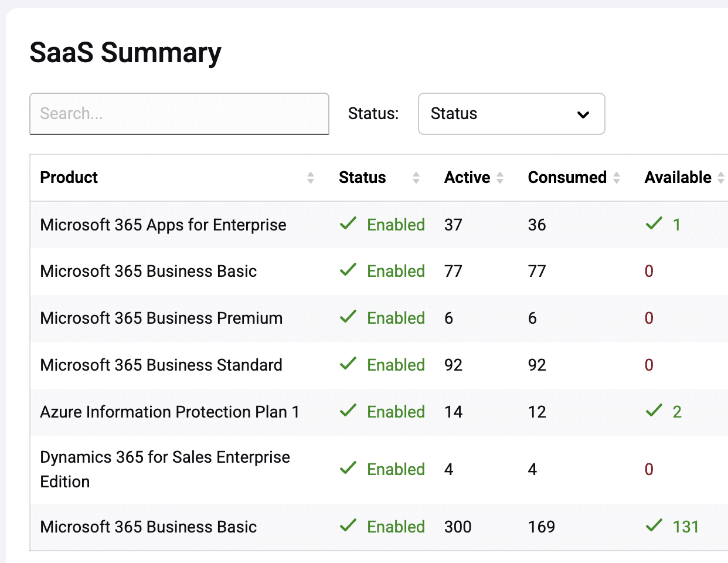Click Enabled text in Azure Information Protection row

tap(396, 412)
